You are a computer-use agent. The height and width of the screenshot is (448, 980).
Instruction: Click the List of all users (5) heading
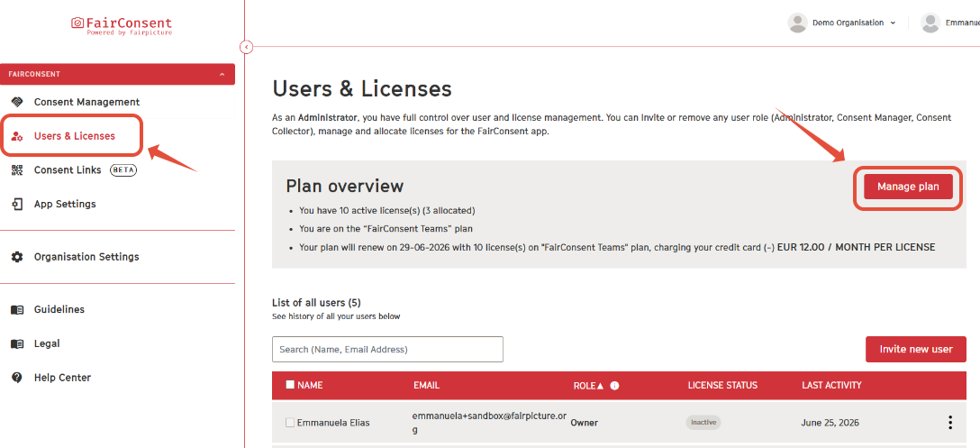(316, 303)
